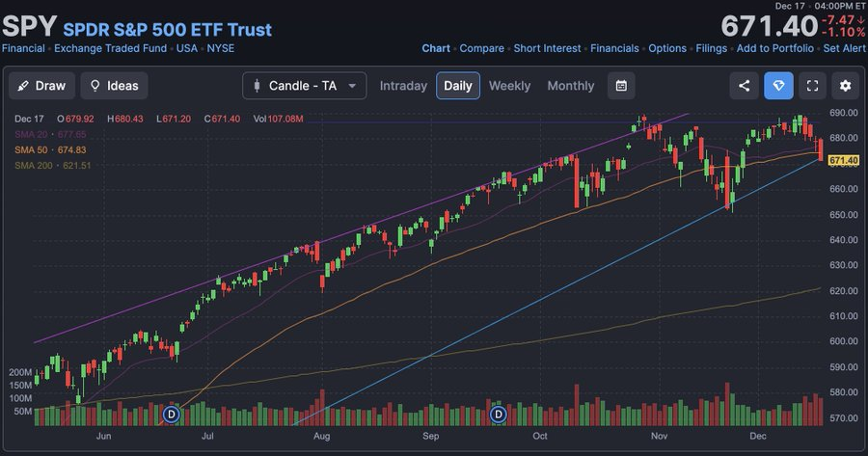Enter fullscreen chart mode
Screen dimensions: 868x456
(812, 86)
